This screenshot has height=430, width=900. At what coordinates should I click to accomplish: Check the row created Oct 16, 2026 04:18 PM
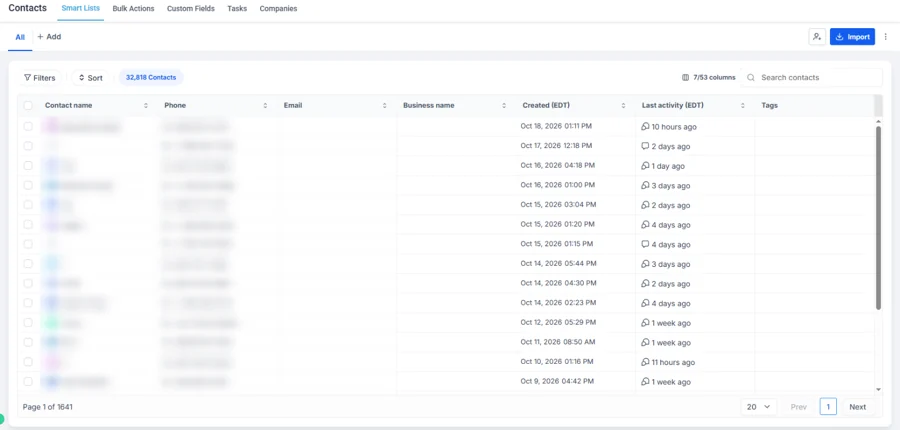coord(28,165)
